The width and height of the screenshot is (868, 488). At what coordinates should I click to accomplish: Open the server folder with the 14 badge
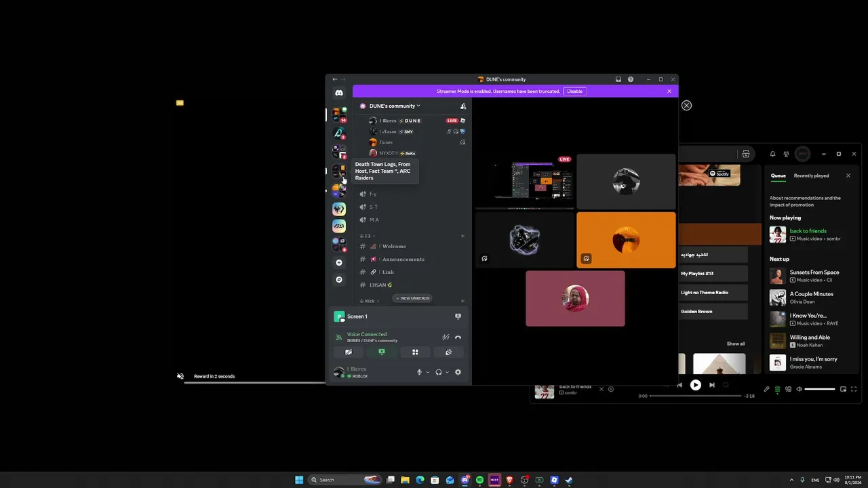click(x=339, y=115)
